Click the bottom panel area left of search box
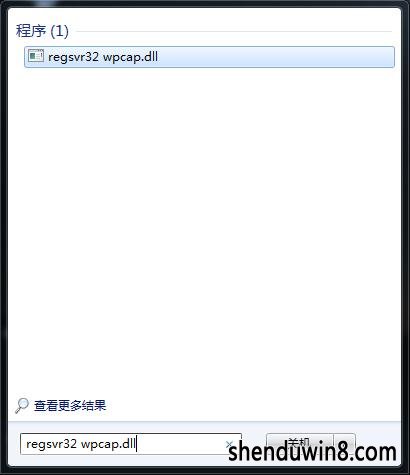Viewport: 410px width, 475px height. (x=14, y=444)
